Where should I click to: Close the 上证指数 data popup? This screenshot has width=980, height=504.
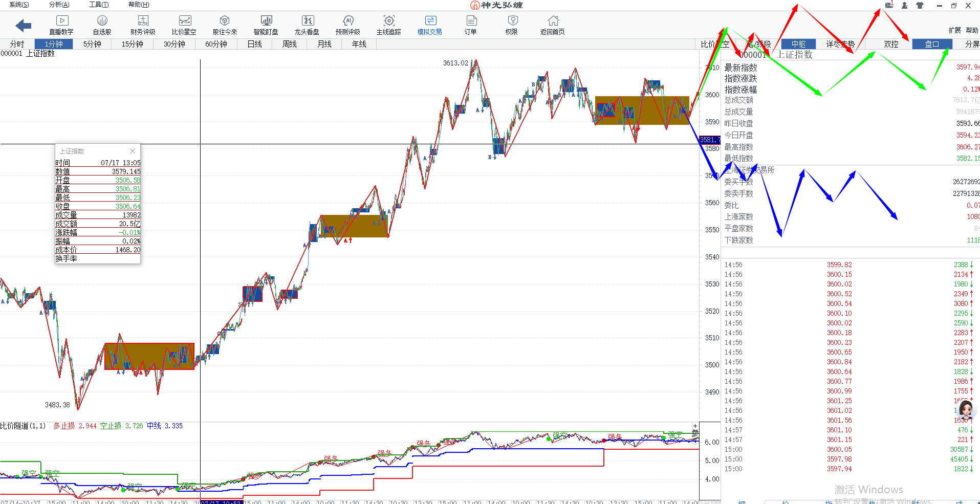point(133,151)
